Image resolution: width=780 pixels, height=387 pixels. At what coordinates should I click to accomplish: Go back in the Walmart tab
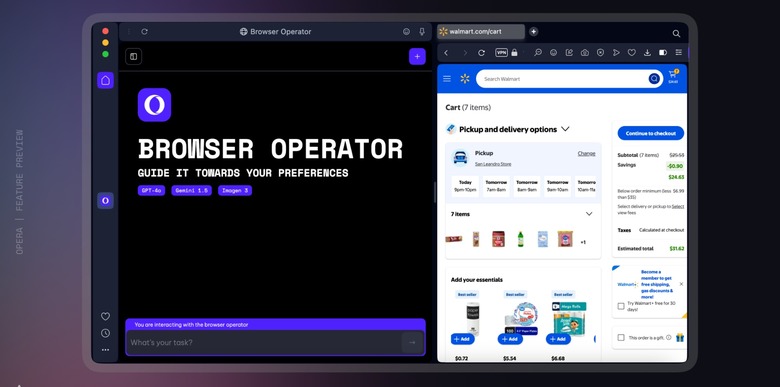446,53
